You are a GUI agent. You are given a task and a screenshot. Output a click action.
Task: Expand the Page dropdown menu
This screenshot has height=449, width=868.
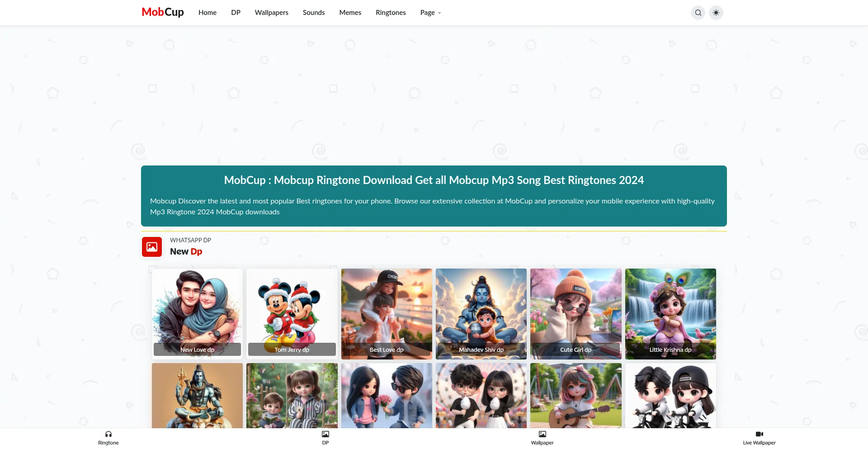point(430,13)
